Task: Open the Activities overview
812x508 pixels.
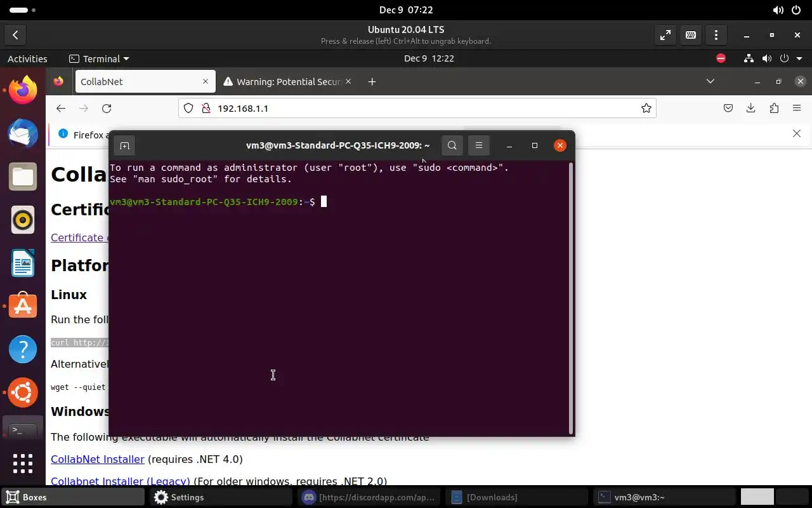Action: [27, 58]
